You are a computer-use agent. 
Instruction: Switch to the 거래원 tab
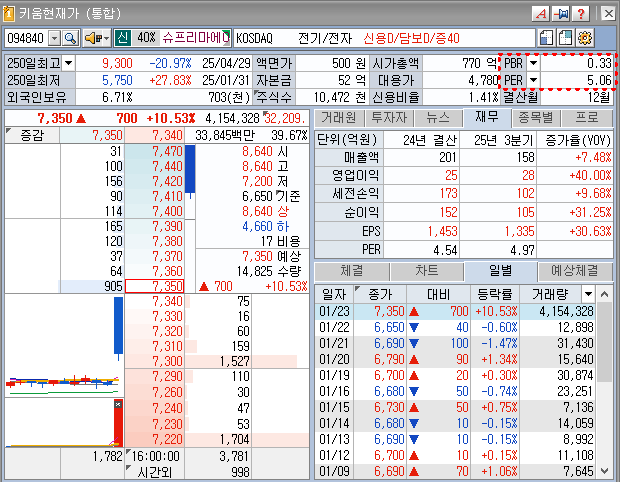[339, 118]
